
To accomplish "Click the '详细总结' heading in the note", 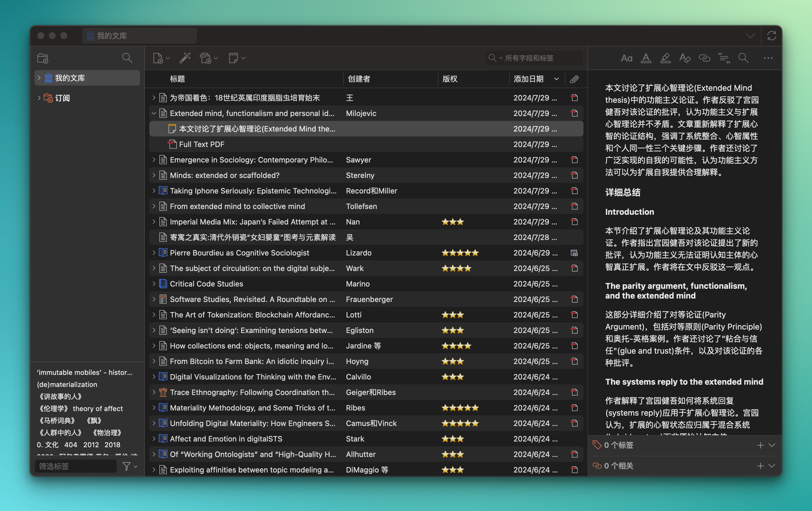I will 623,192.
